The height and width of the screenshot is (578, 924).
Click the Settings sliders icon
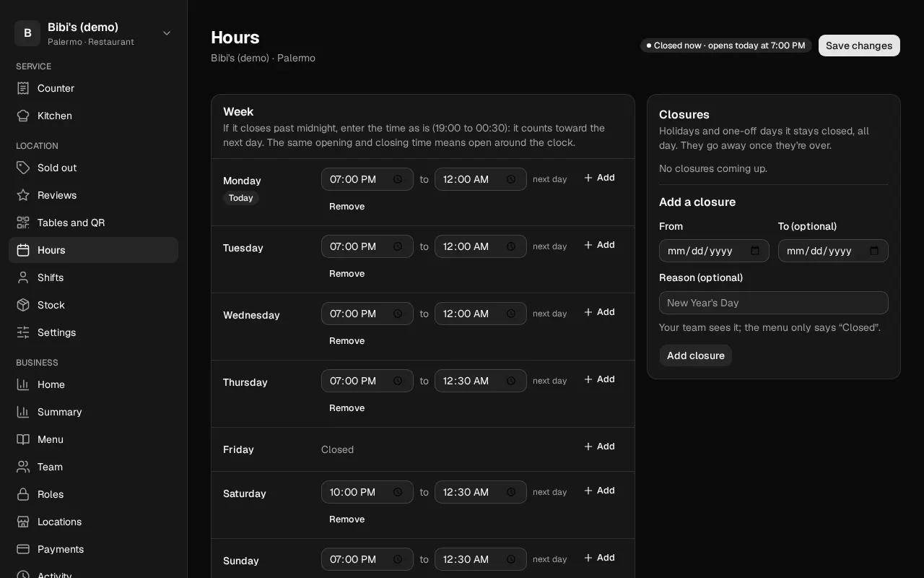point(23,332)
